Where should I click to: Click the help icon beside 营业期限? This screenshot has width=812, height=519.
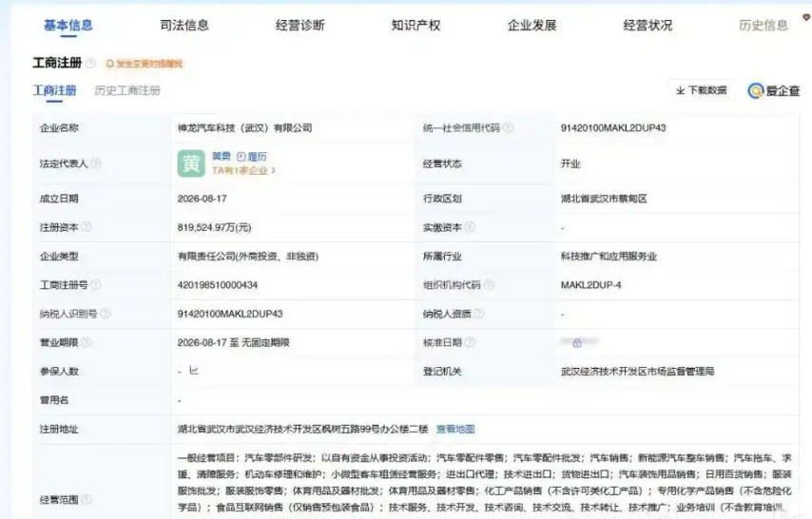(87, 342)
